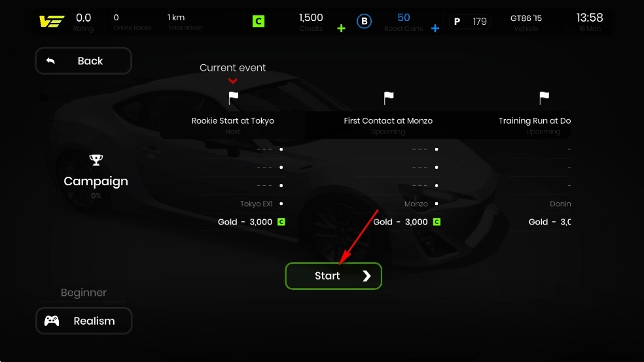
Task: Open the Rookie Start at Tokyo event
Action: click(233, 121)
